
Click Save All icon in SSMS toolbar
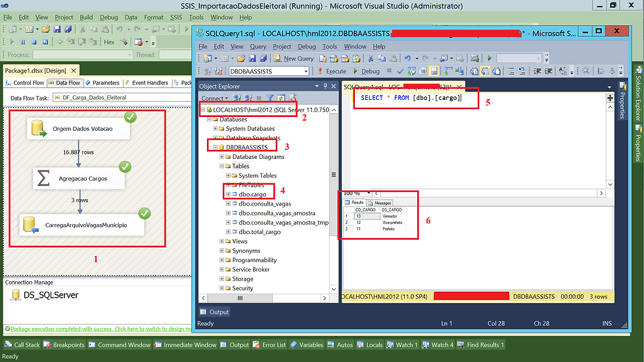click(x=263, y=58)
